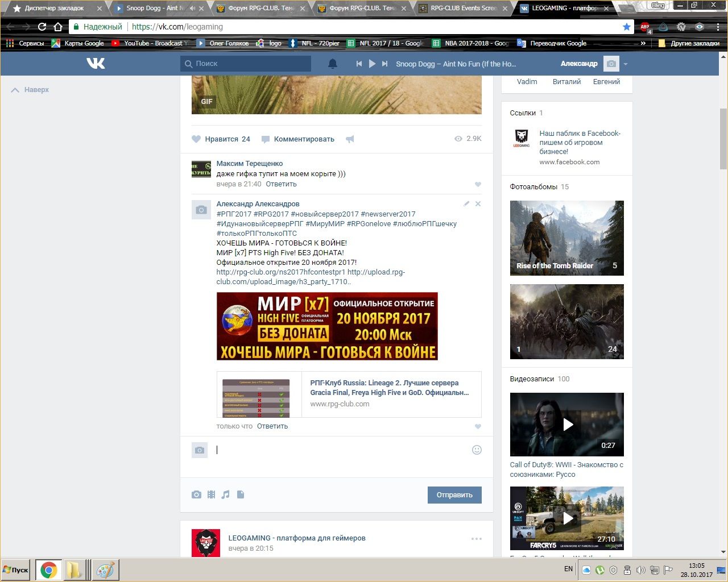728x582 pixels.
Task: Bookmark page with star icon
Action: coord(627,27)
